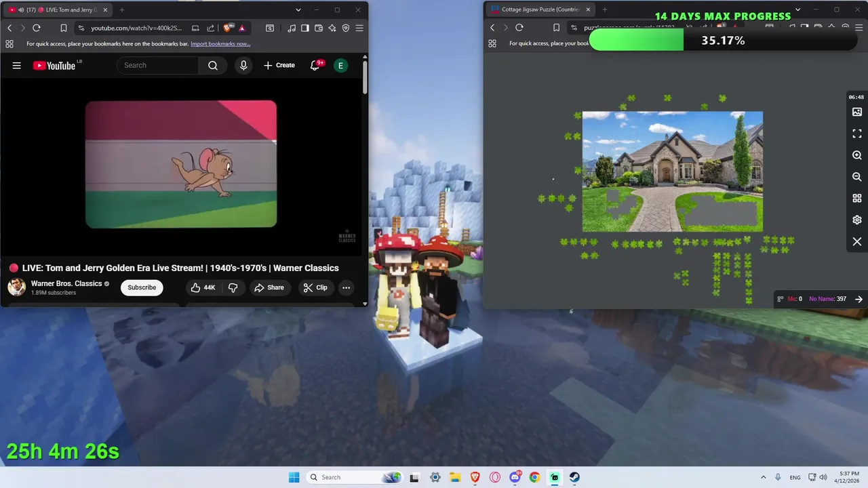Focus the YouTube search field
868x488 pixels.
click(x=158, y=65)
